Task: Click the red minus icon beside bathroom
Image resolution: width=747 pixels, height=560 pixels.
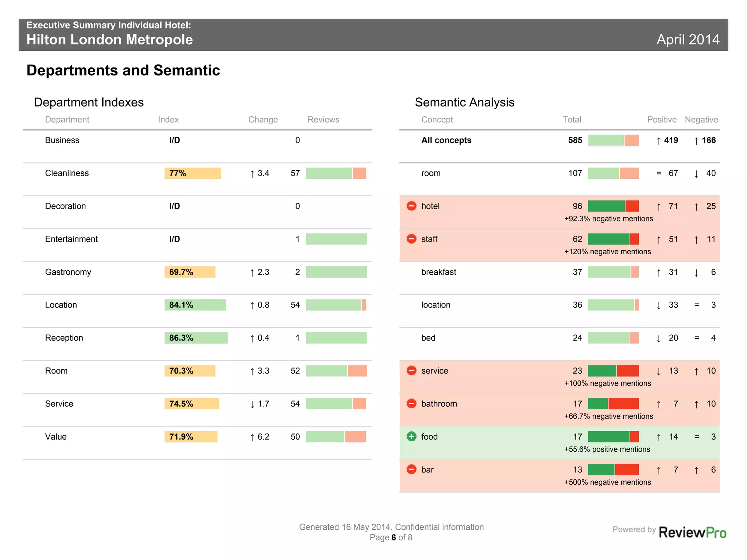Action: [x=411, y=403]
